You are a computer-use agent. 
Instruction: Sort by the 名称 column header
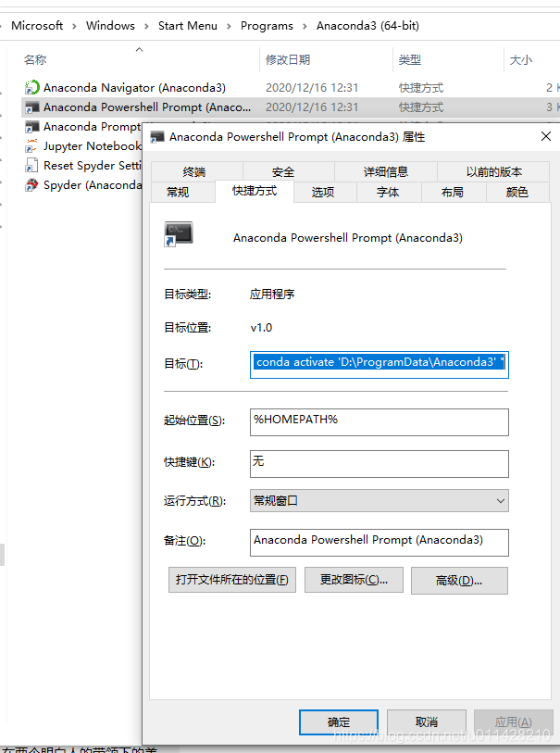[35, 60]
